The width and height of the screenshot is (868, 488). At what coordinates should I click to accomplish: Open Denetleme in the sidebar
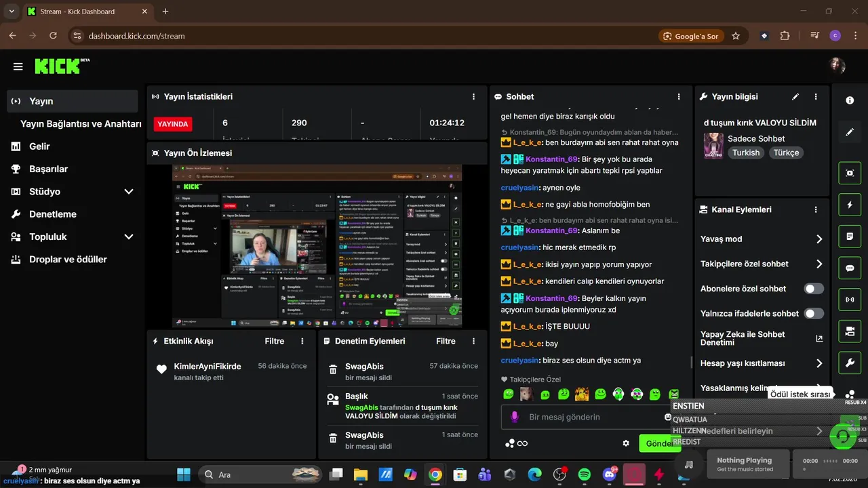[x=72, y=214]
